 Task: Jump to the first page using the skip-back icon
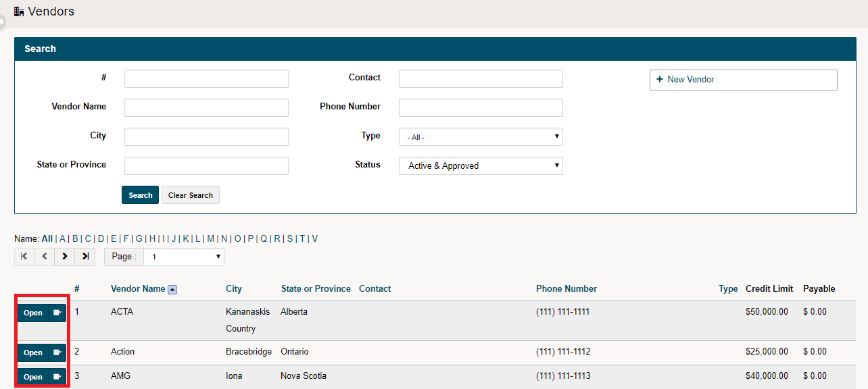(x=24, y=257)
